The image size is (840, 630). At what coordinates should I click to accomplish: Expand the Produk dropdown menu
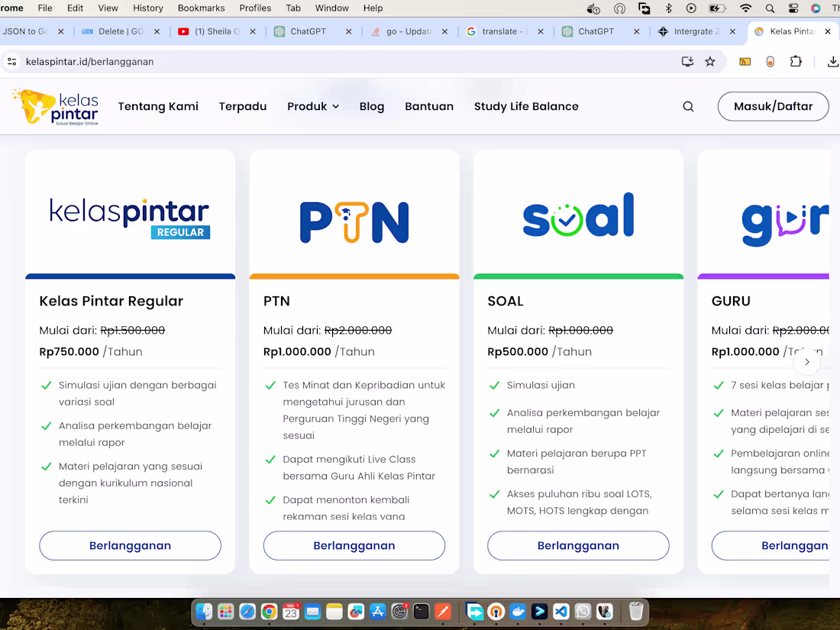click(x=313, y=106)
